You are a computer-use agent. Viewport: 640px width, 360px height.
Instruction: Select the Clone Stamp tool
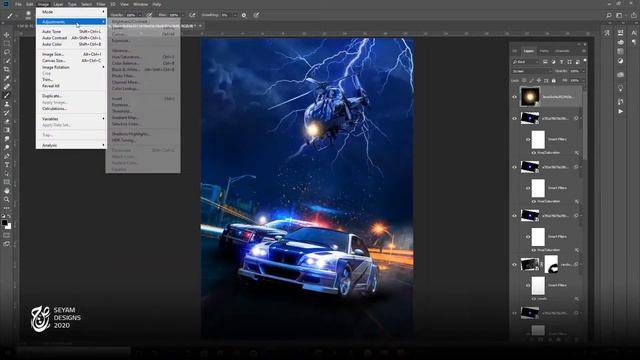click(7, 104)
